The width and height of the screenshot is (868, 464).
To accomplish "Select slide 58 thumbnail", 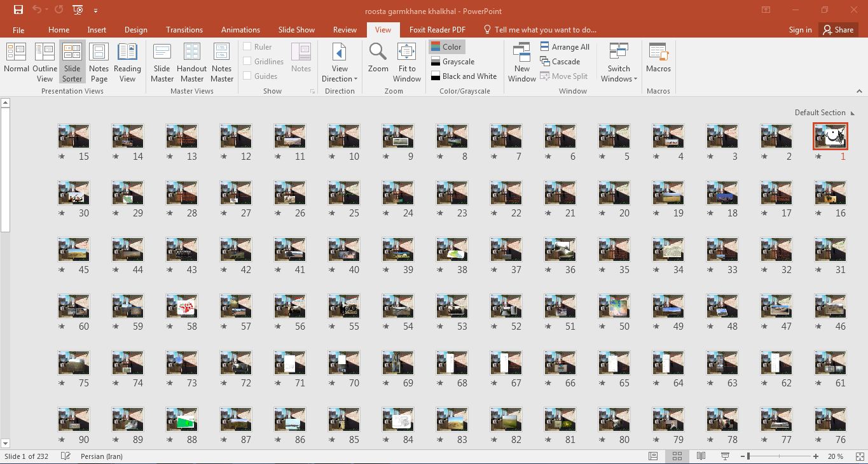I will coord(182,306).
